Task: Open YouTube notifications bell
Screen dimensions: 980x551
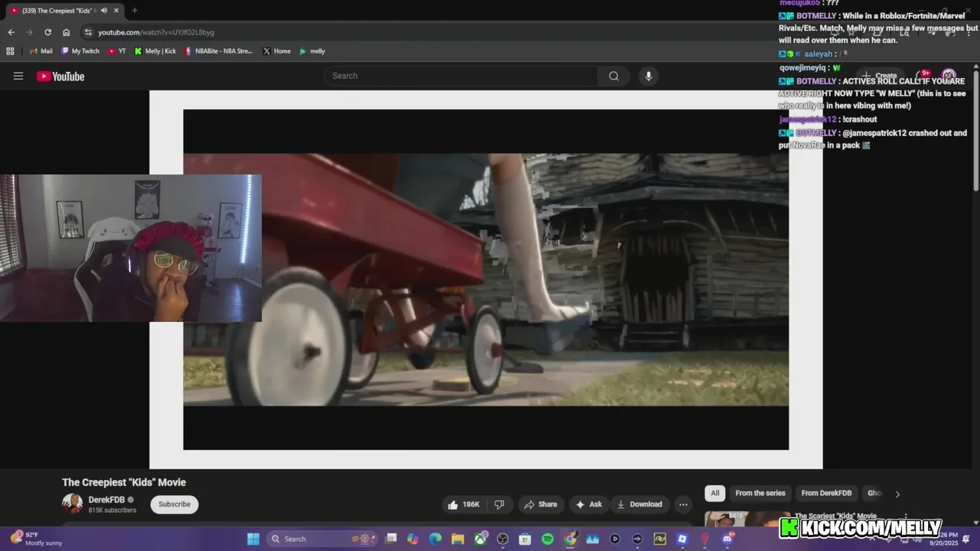Action: coord(923,76)
